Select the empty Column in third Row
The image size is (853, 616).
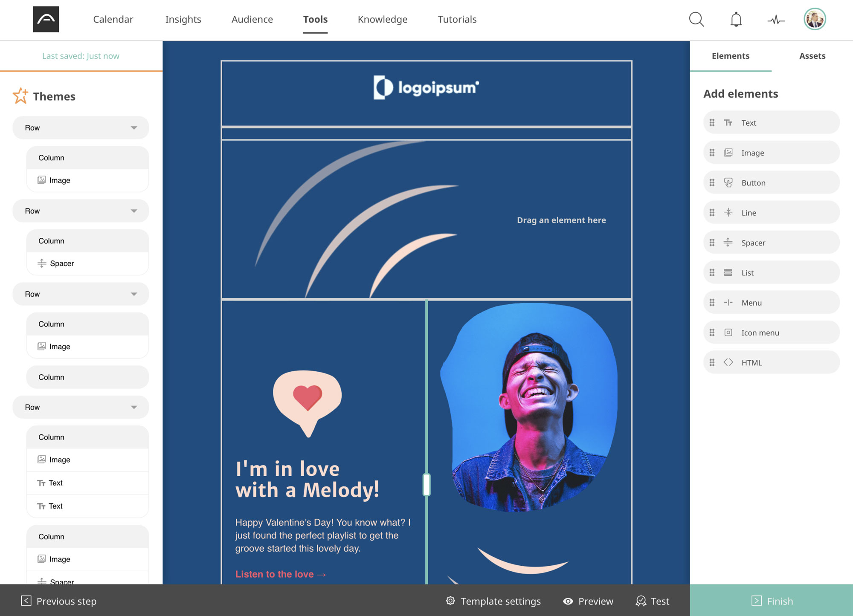coord(87,377)
